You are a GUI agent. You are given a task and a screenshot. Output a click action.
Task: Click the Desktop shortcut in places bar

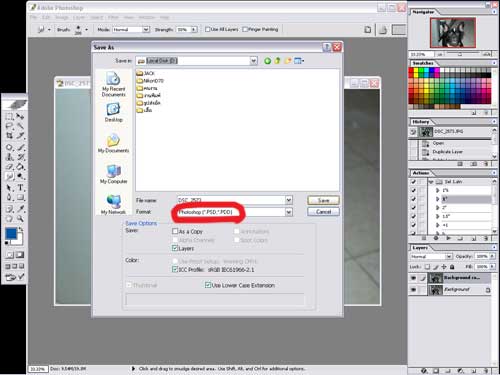click(x=114, y=112)
